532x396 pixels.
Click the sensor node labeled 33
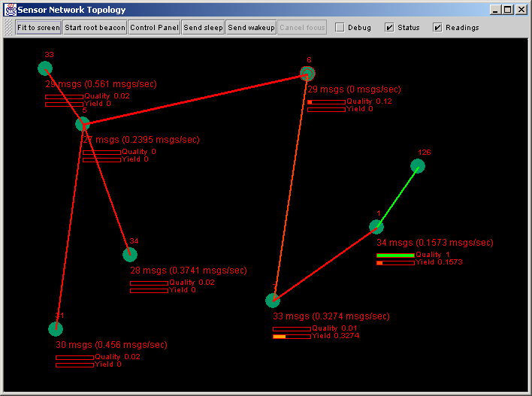[x=45, y=68]
